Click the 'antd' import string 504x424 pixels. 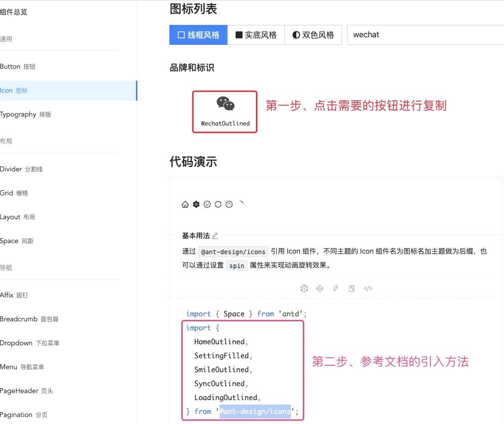(290, 314)
